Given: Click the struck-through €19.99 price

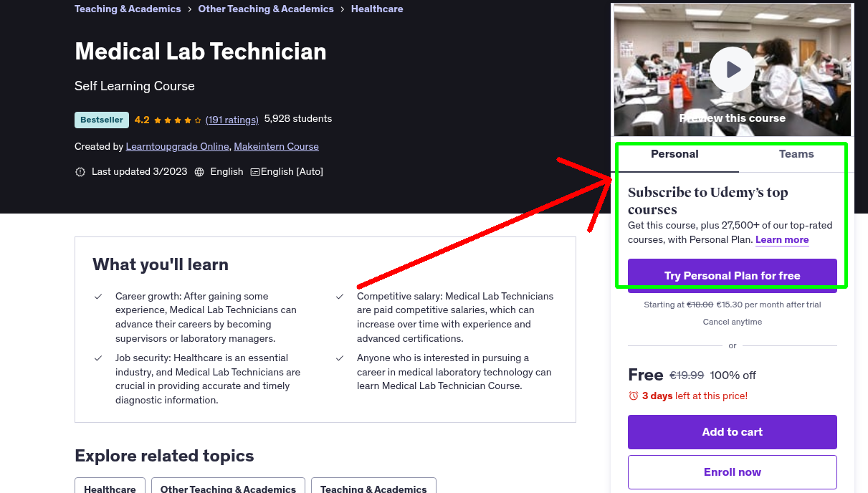Looking at the screenshot, I should pos(687,375).
